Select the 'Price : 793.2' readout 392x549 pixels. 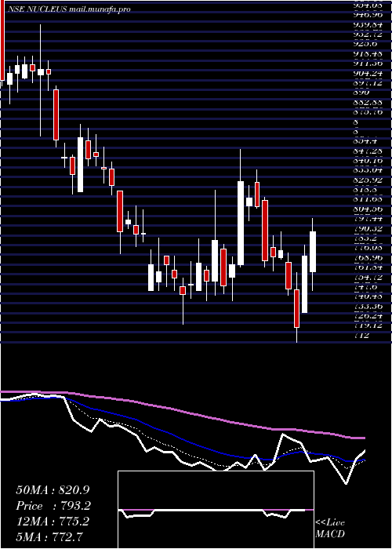click(x=53, y=506)
